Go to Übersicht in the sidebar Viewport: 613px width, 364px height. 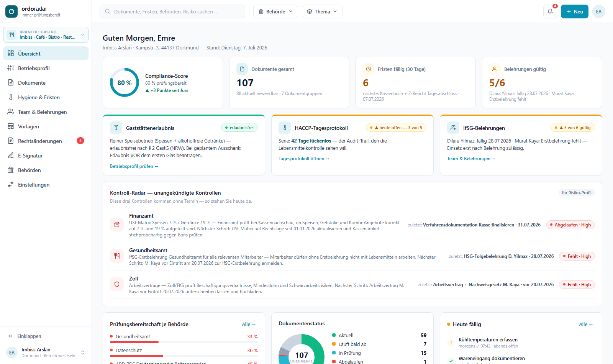coord(46,53)
